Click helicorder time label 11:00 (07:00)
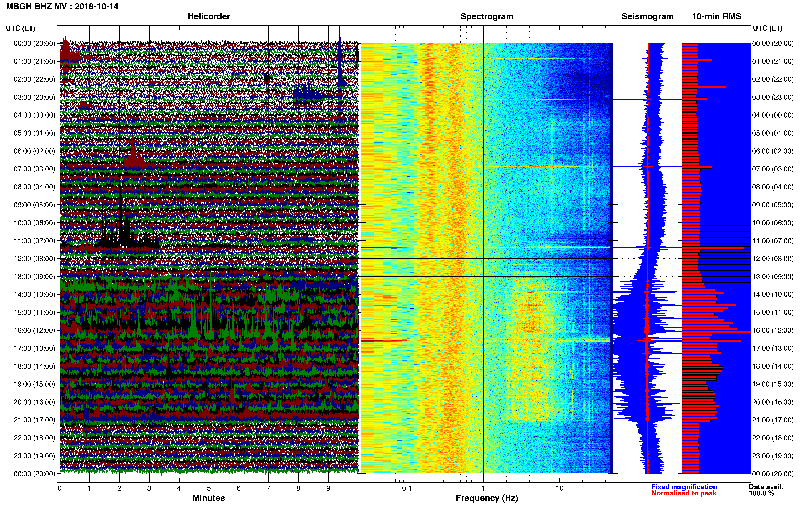Image resolution: width=812 pixels, height=508 pixels. 34,241
